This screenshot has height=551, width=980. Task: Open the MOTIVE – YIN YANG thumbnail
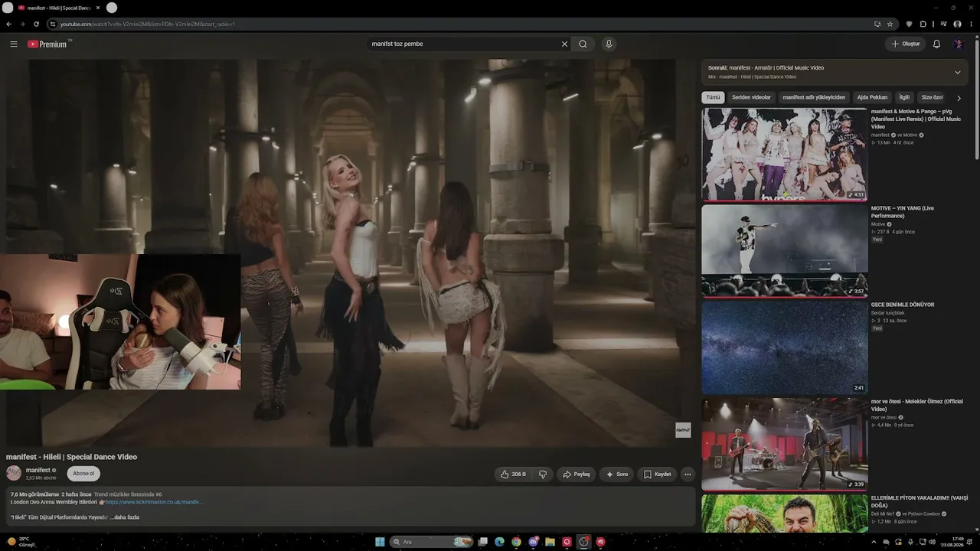(785, 250)
